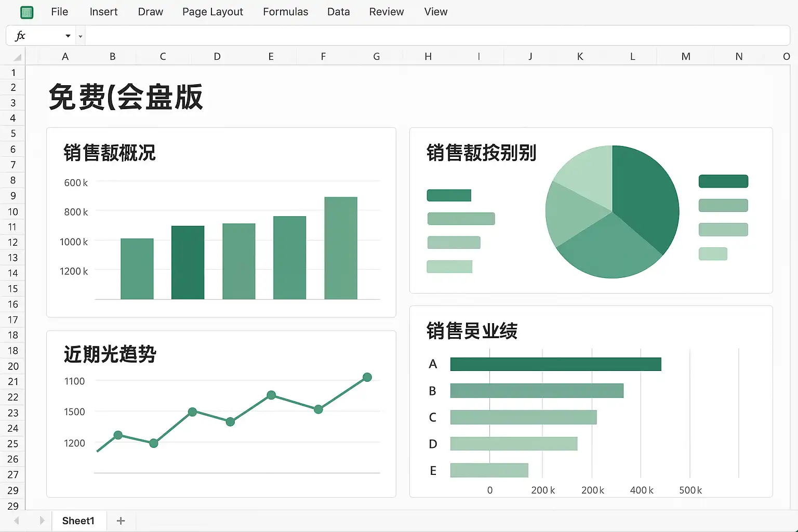Click the green spreadsheet app icon
This screenshot has height=532, width=798.
pos(26,12)
